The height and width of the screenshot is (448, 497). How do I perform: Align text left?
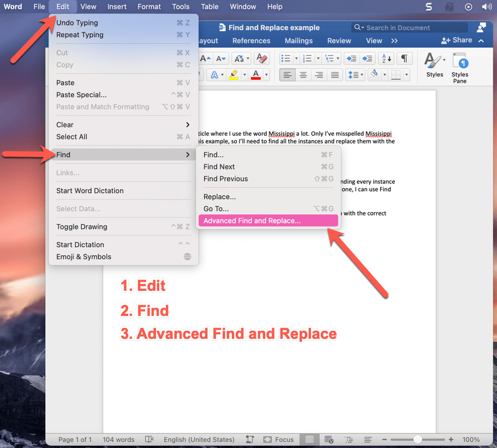288,75
